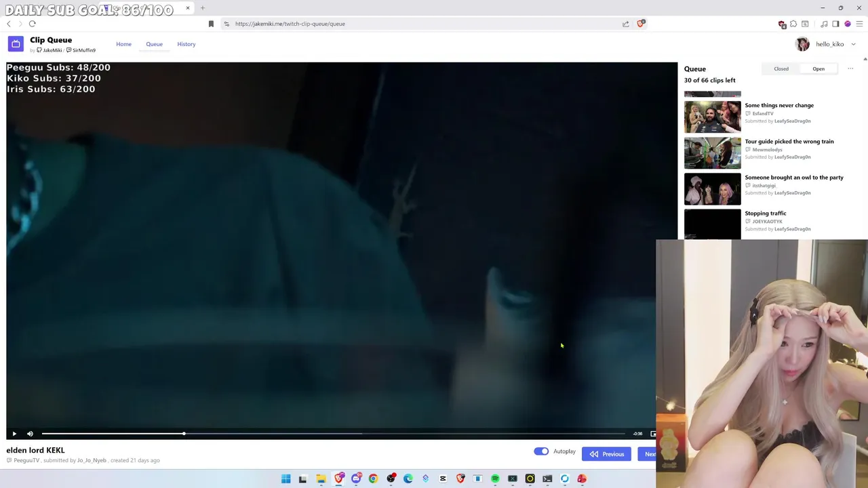
Task: Set the queue to Closed
Action: pyautogui.click(x=781, y=68)
